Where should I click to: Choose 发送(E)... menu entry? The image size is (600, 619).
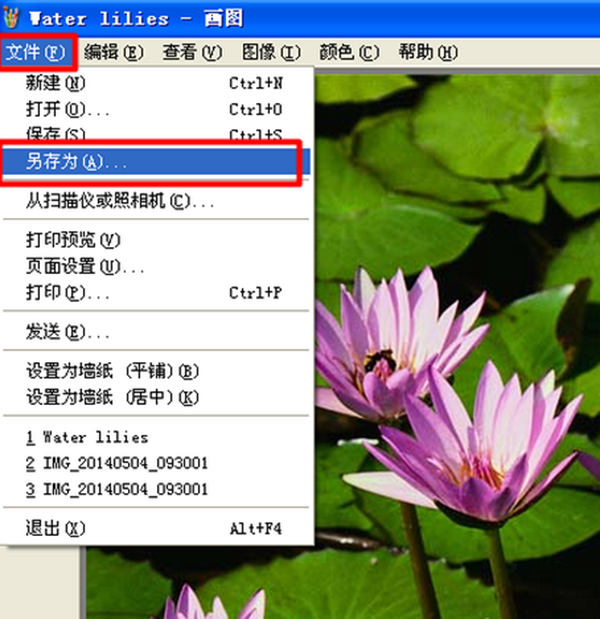coord(156,332)
